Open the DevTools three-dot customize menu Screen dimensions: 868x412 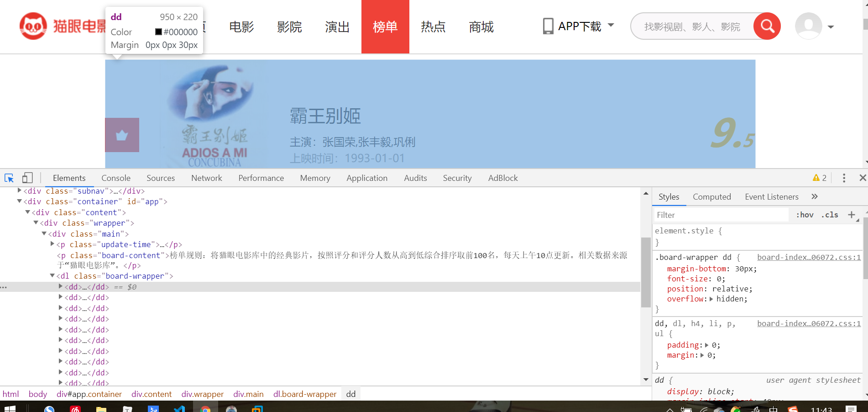844,178
